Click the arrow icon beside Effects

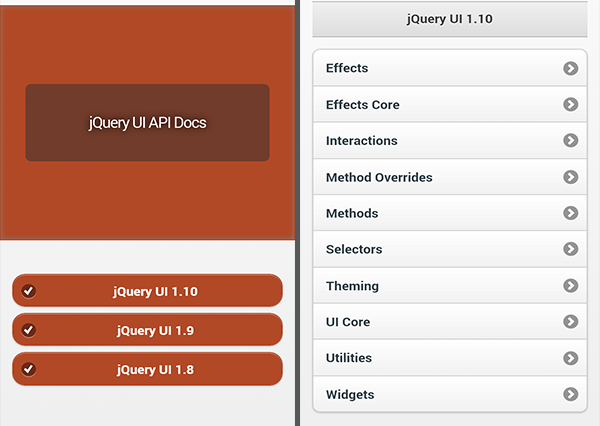(571, 69)
